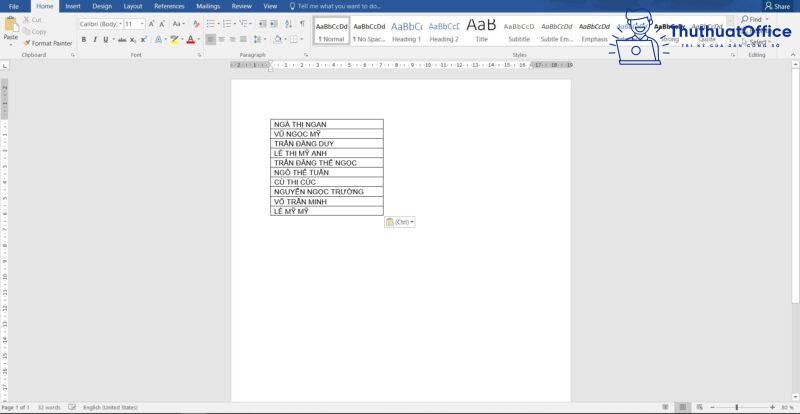The height and width of the screenshot is (414, 800).
Task: Open the Paragraph dialog launcher
Action: [306, 55]
